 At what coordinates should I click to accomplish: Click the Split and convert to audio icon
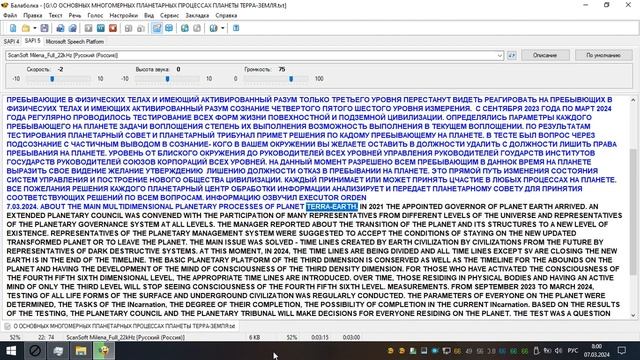(x=73, y=28)
